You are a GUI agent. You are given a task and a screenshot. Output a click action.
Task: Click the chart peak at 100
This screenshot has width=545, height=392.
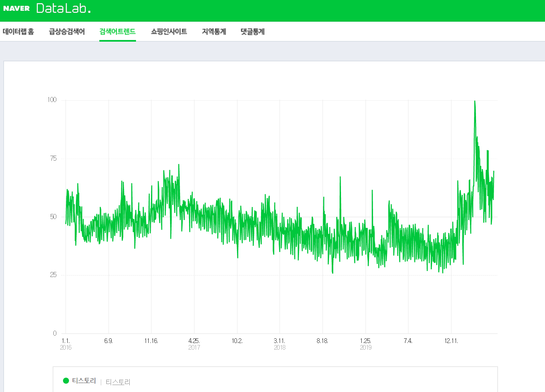tap(475, 101)
